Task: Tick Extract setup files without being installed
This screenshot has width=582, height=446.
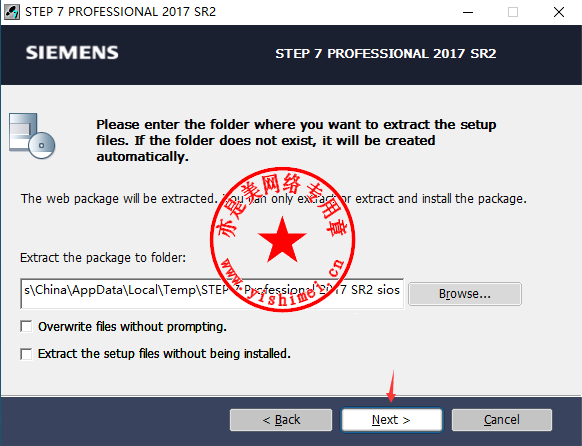Action: coord(26,354)
